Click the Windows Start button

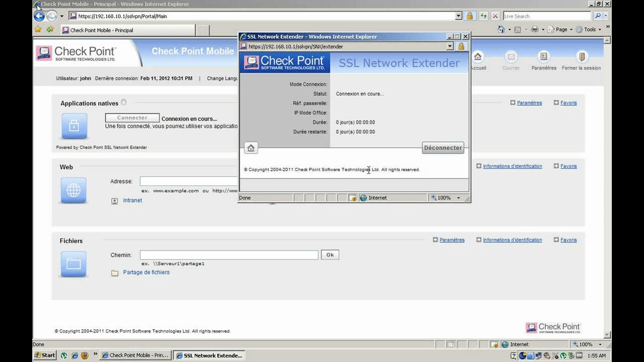pyautogui.click(x=45, y=355)
